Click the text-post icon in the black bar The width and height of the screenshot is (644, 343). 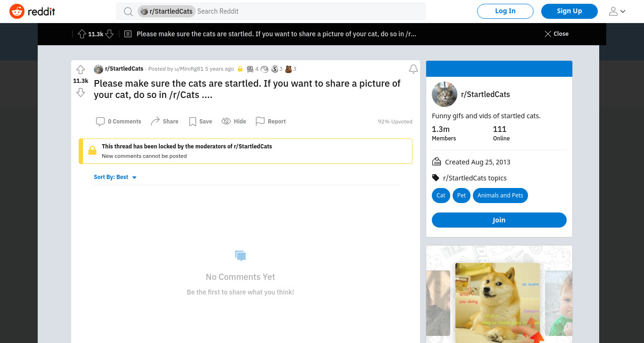tap(128, 34)
